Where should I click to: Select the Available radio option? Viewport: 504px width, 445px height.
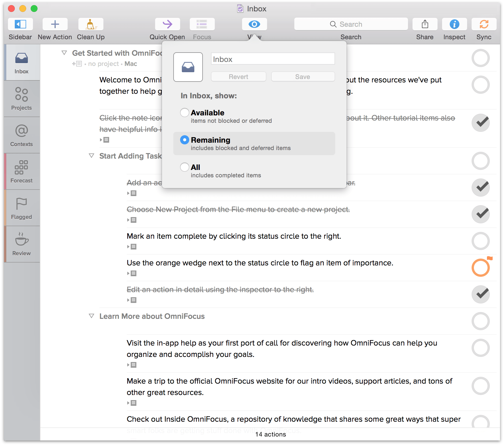(185, 113)
